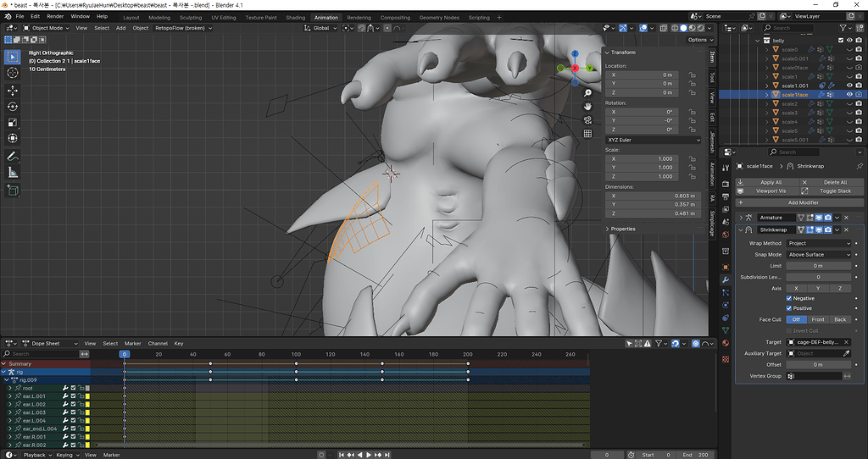Toggle belly collection exclude checkbox
This screenshot has height=459, width=868.
coord(841,41)
